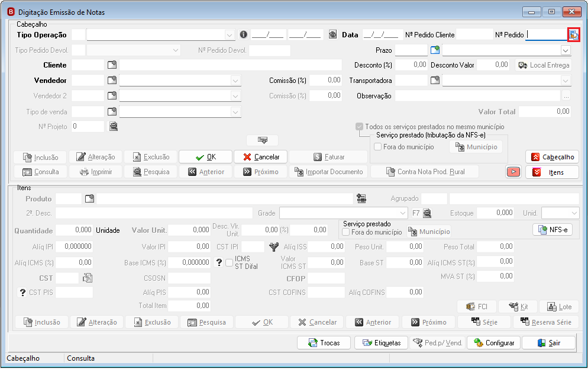588x369 pixels.
Task: Click the Observação ellipsis button
Action: pos(566,96)
